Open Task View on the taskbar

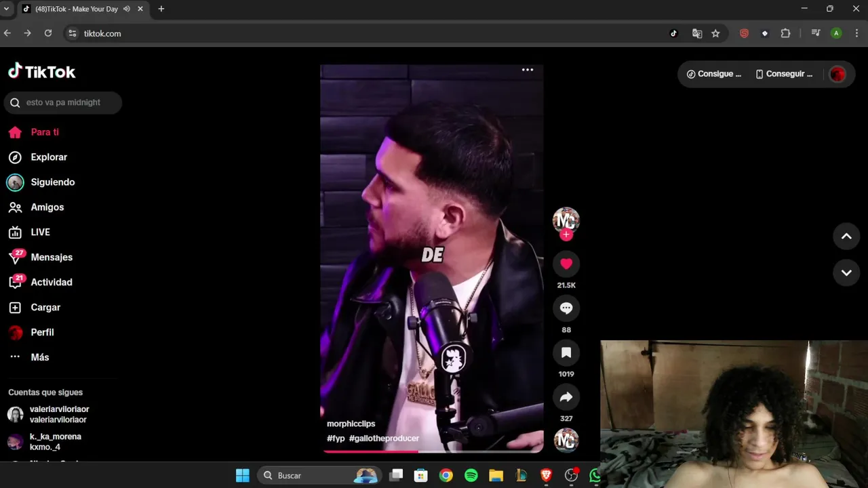(x=397, y=475)
